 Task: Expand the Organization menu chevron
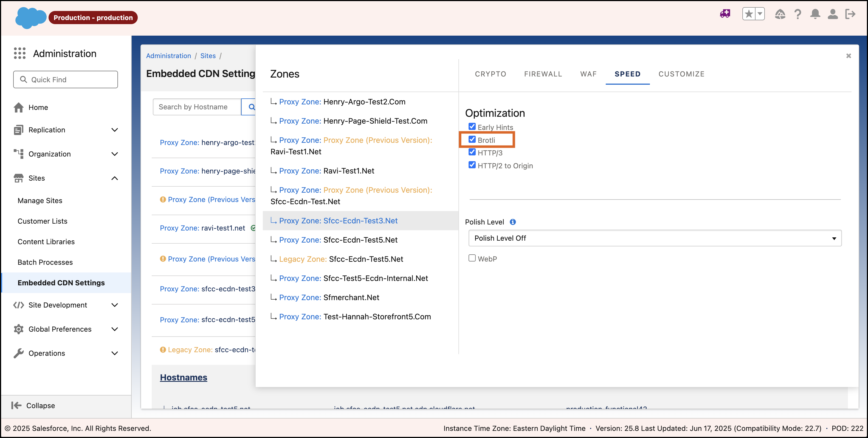click(115, 154)
